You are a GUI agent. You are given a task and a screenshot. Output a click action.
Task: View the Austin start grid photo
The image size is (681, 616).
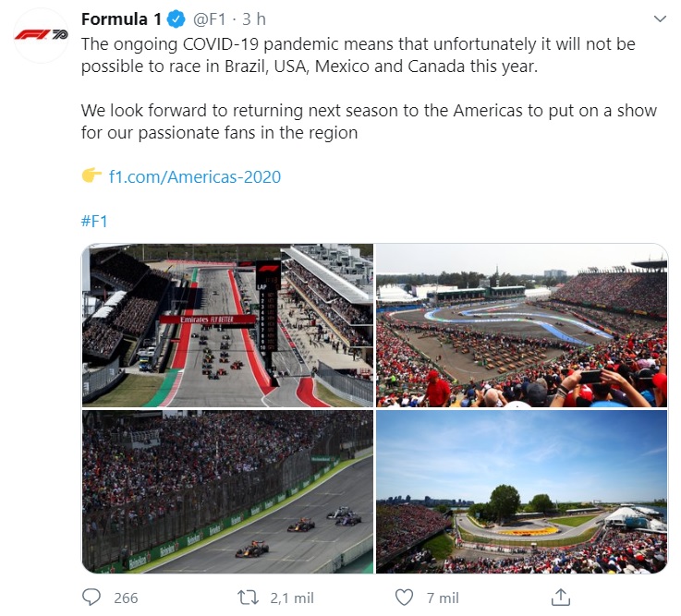coord(227,325)
